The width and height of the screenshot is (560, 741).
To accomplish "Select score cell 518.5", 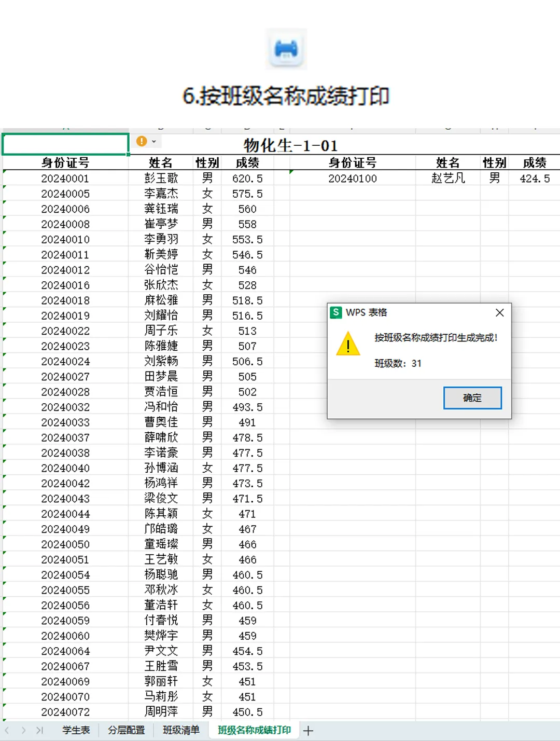I will [247, 300].
